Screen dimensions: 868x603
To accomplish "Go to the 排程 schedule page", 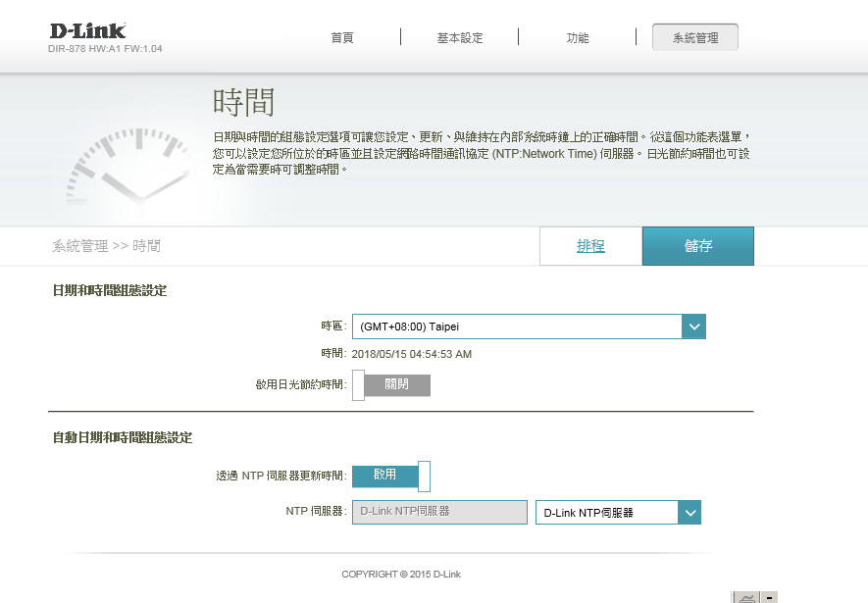I will click(590, 246).
